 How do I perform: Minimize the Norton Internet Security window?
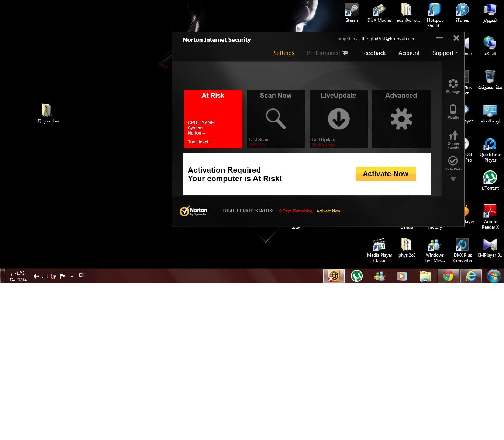(x=439, y=38)
